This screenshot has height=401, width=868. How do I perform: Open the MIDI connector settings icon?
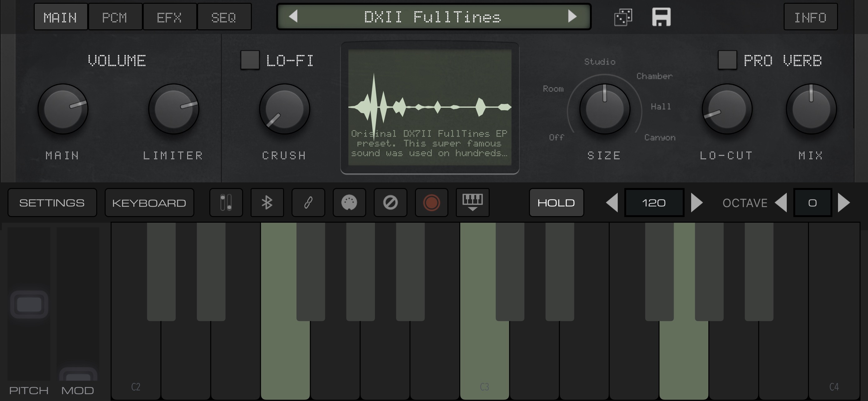click(x=349, y=203)
